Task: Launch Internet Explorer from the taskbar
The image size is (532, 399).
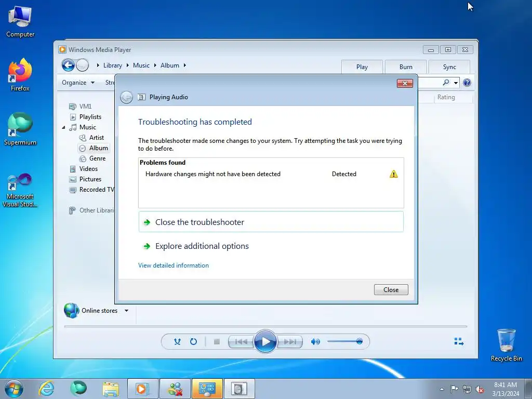Action: pyautogui.click(x=46, y=389)
